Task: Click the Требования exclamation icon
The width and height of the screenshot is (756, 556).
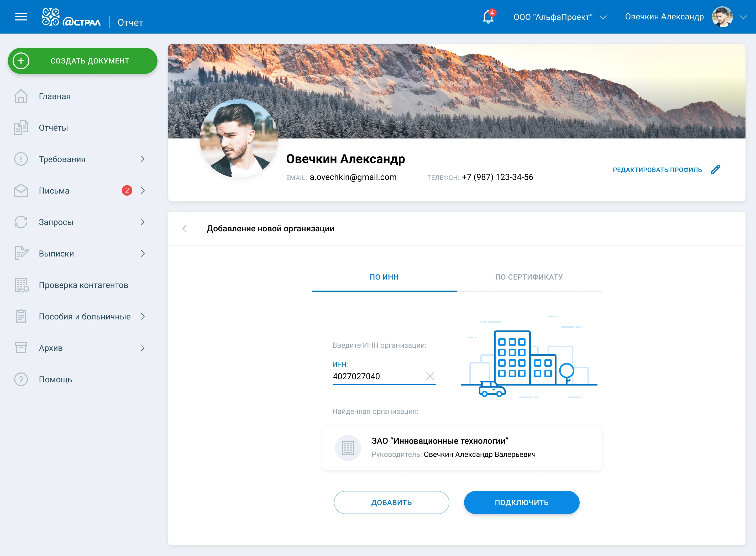Action: pos(21,159)
